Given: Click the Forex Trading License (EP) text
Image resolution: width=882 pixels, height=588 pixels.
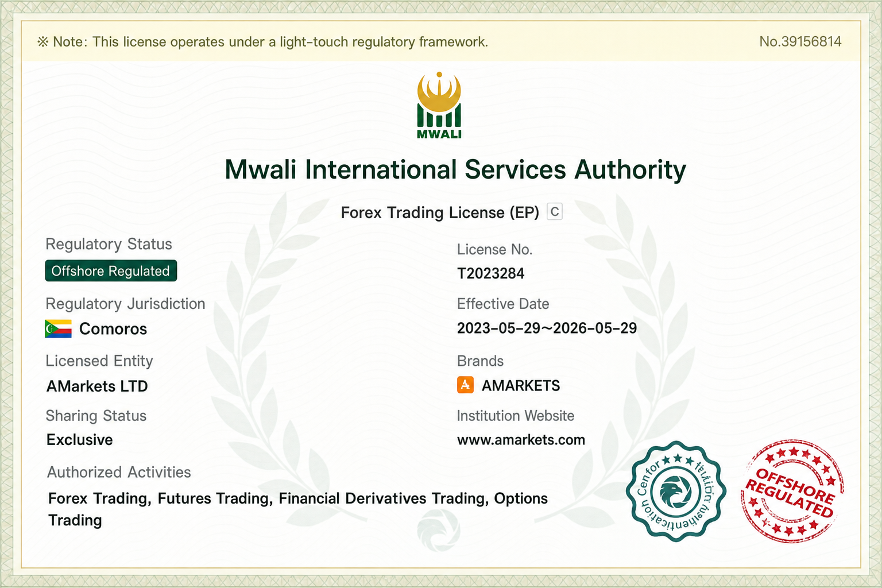Looking at the screenshot, I should (x=440, y=212).
